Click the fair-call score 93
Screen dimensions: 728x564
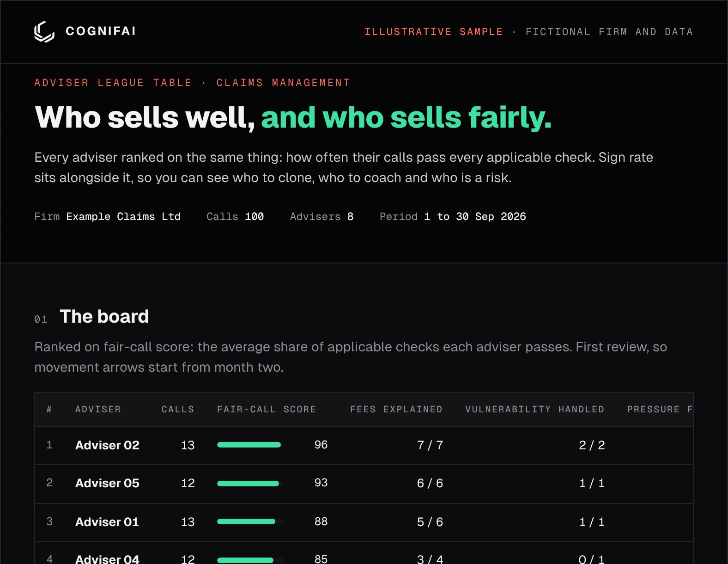tap(321, 483)
